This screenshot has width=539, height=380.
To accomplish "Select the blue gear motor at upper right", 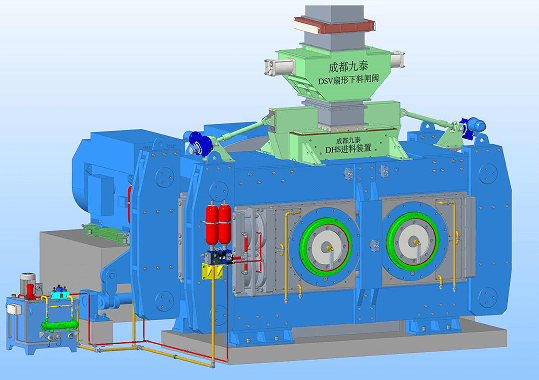I will pyautogui.click(x=474, y=126).
